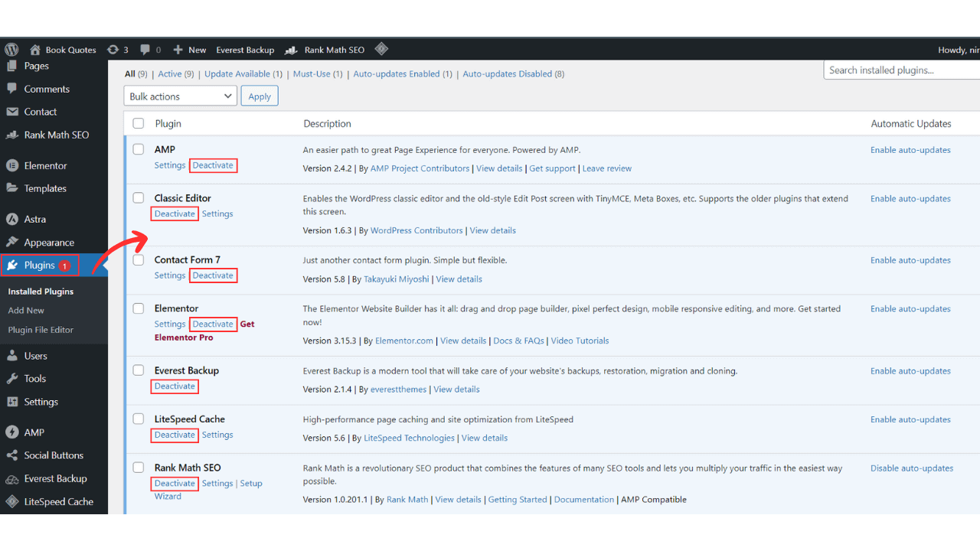This screenshot has width=980, height=551.
Task: Select the checkbox beside Contact Form 7
Action: (138, 259)
